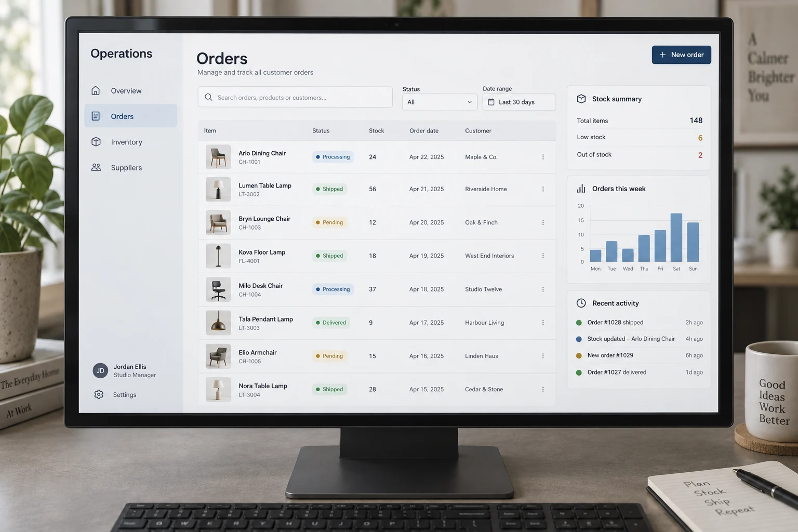Viewport: 798px width, 532px height.
Task: Click the Stock summary box icon
Action: pyautogui.click(x=581, y=99)
